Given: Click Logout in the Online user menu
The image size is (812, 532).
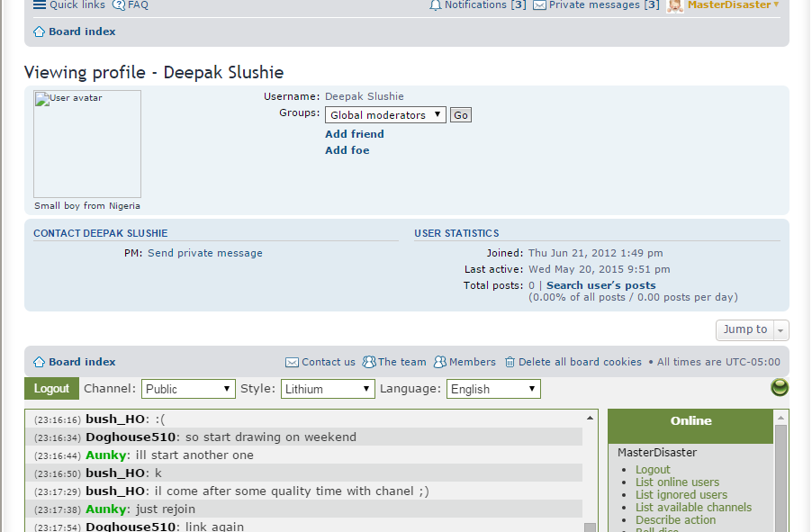Looking at the screenshot, I should click(x=653, y=470).
